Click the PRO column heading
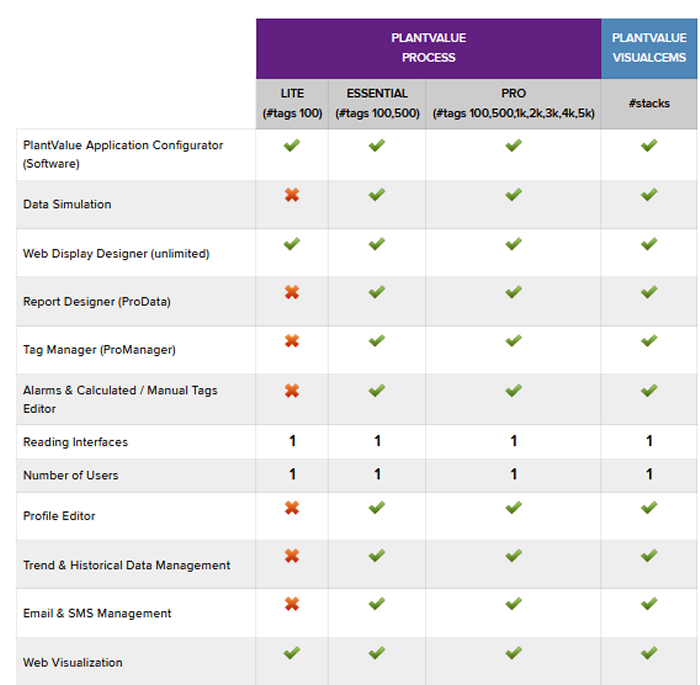The width and height of the screenshot is (700, 685). [x=513, y=103]
